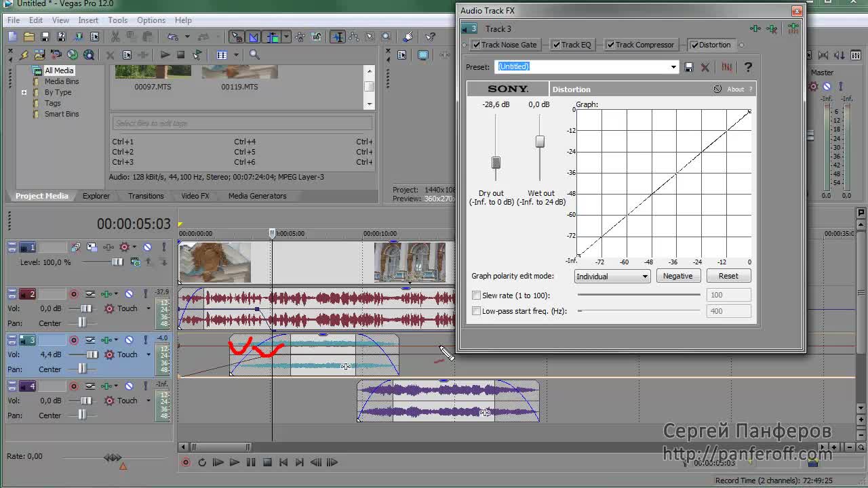Open the Preset dropdown list
Image resolution: width=868 pixels, height=488 pixels.
(x=673, y=66)
